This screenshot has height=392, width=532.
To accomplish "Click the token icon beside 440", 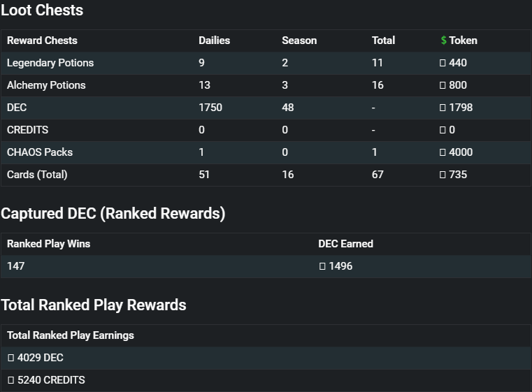I will coord(443,63).
